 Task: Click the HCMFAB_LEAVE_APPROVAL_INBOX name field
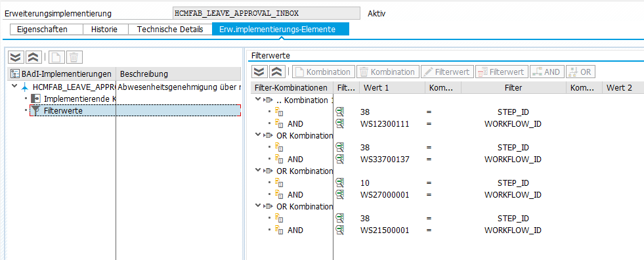266,13
